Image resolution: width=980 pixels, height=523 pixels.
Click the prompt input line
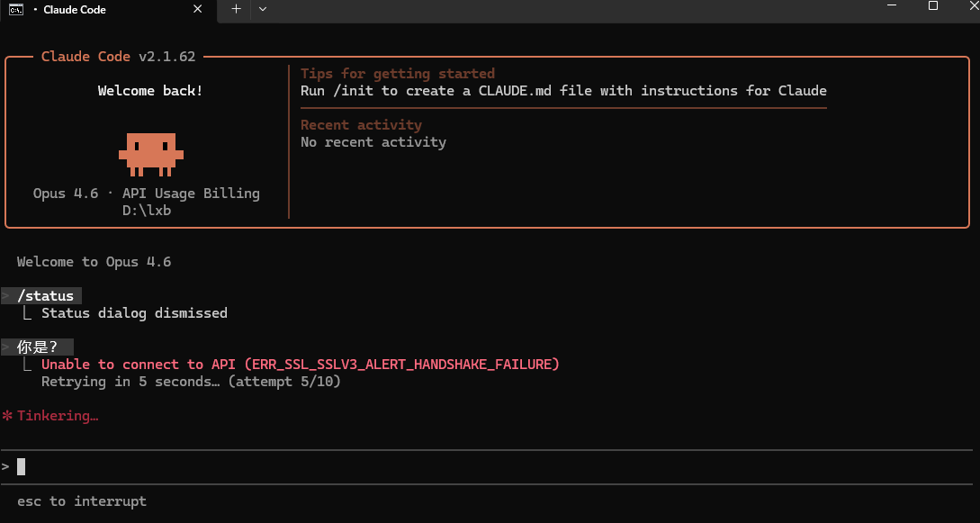coord(488,467)
